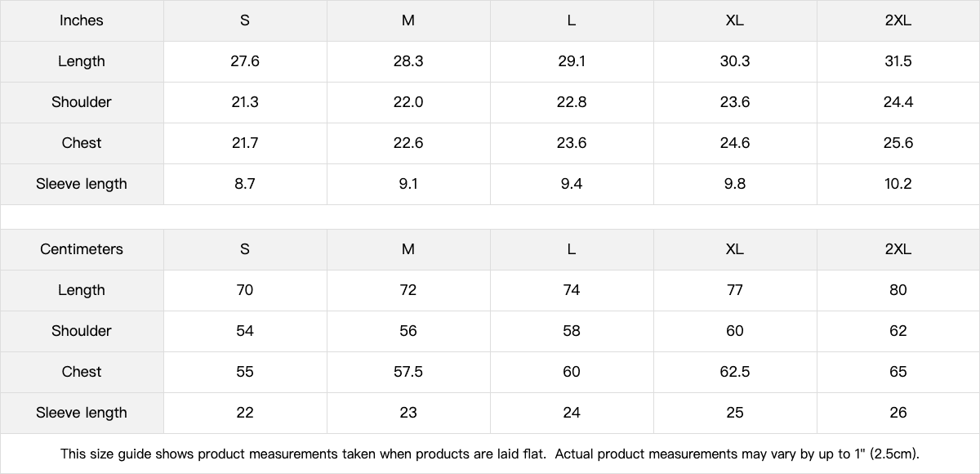Click the Shoulder row label in inches table
980x474 pixels.
[x=82, y=102]
